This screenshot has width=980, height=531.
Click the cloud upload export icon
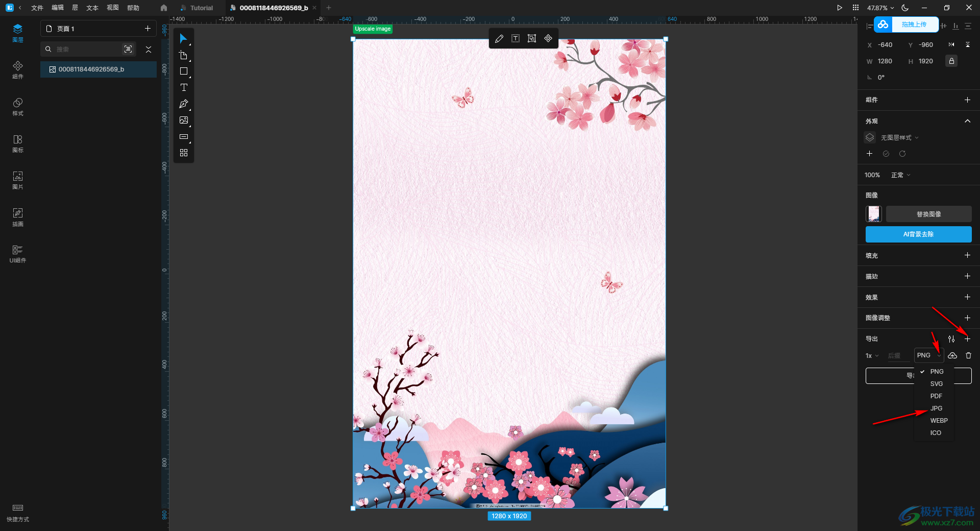[952, 355]
